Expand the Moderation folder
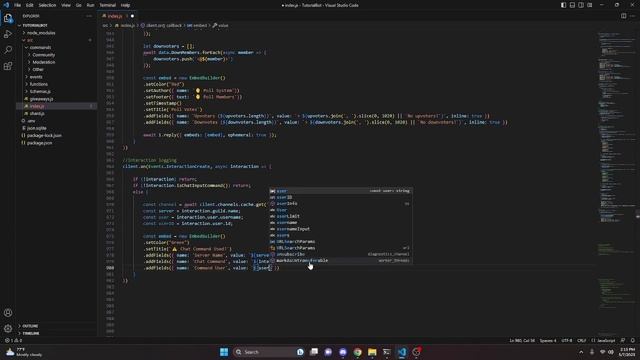 pos(43,62)
